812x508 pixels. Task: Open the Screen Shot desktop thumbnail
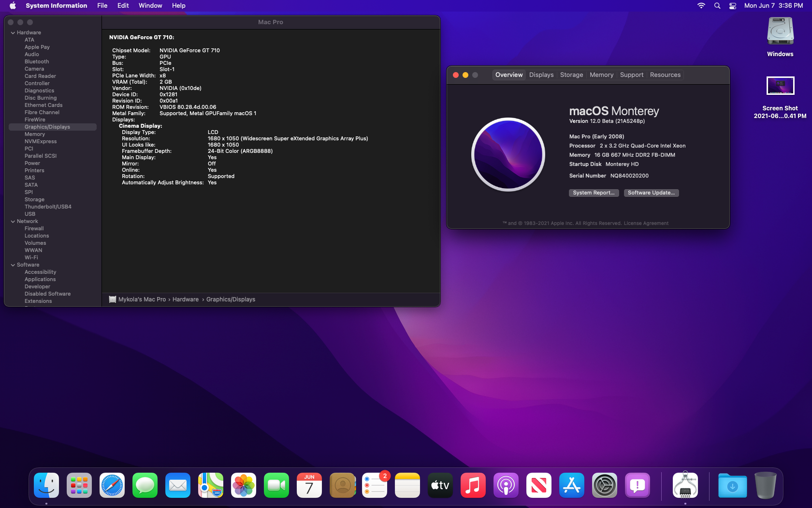pos(780,86)
